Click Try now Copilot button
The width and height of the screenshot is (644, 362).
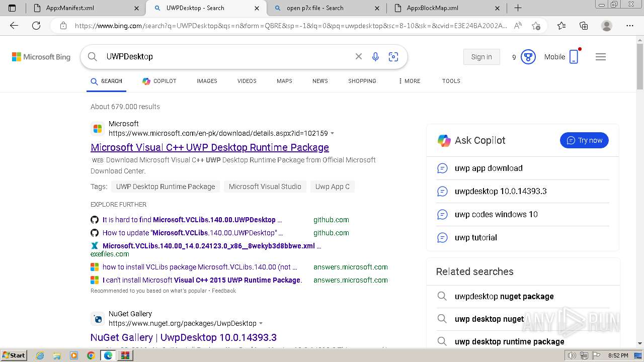pyautogui.click(x=584, y=140)
